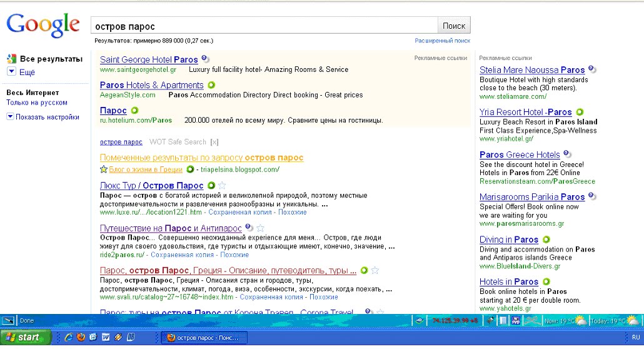Select the Весь Интернет filter

point(33,93)
